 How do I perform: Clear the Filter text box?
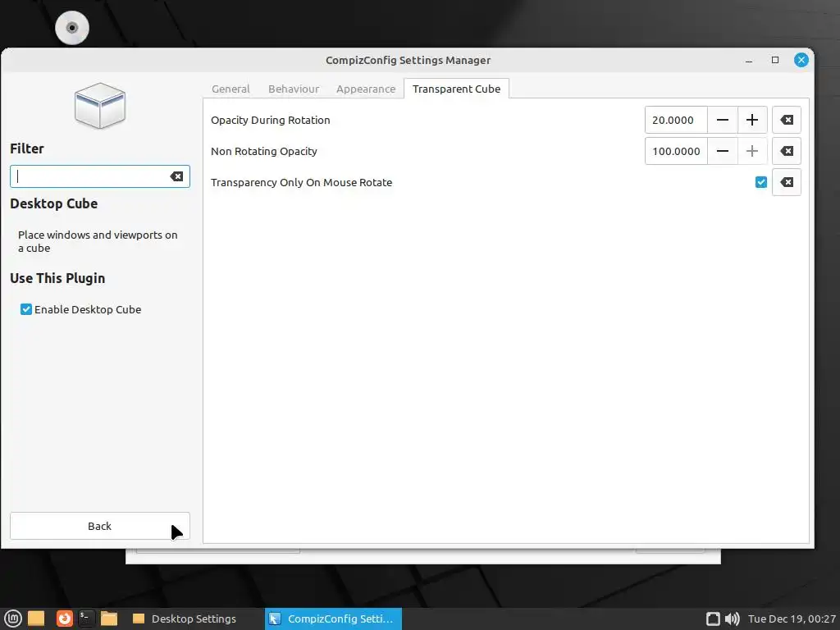click(176, 176)
